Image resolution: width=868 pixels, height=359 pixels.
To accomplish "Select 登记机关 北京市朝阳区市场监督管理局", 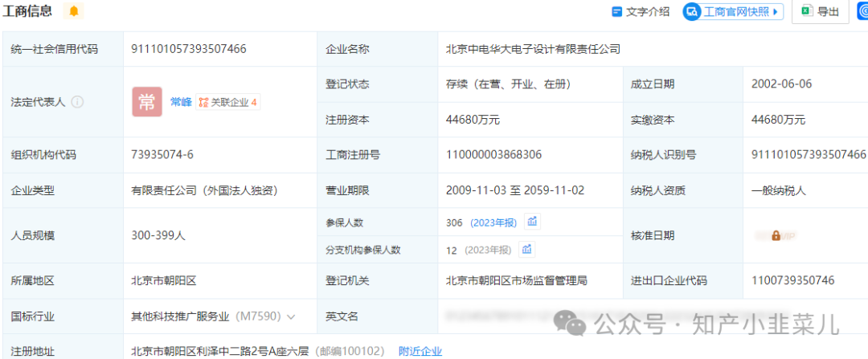I will coord(517,280).
